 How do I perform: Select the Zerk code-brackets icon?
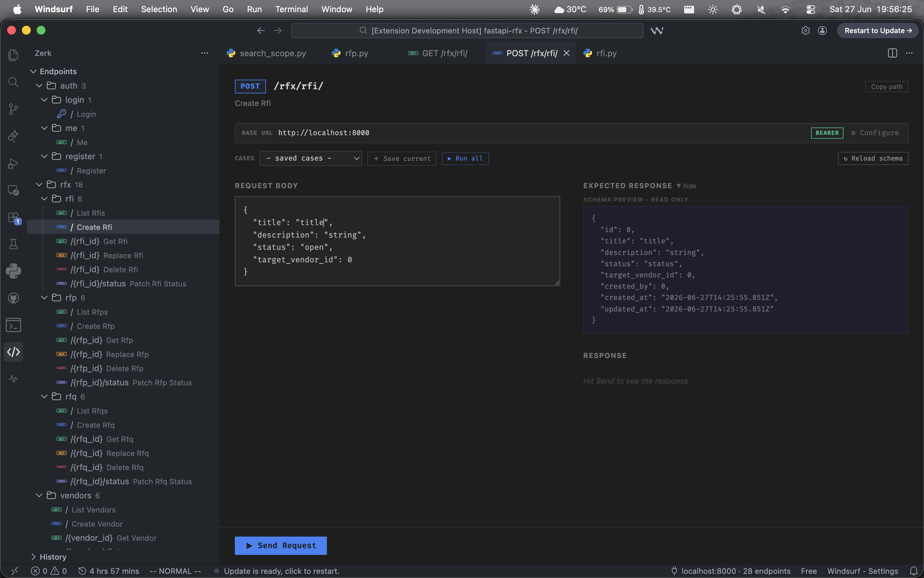13,352
